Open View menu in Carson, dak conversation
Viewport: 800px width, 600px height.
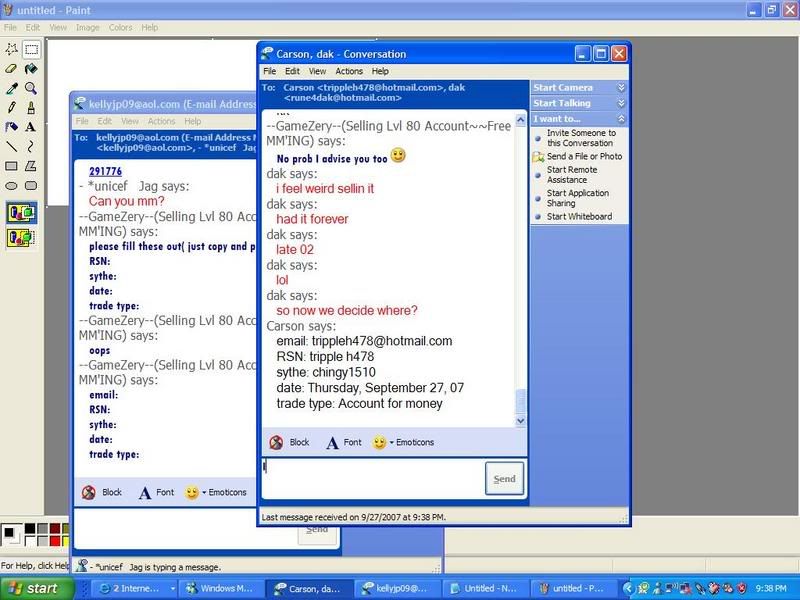(x=317, y=71)
